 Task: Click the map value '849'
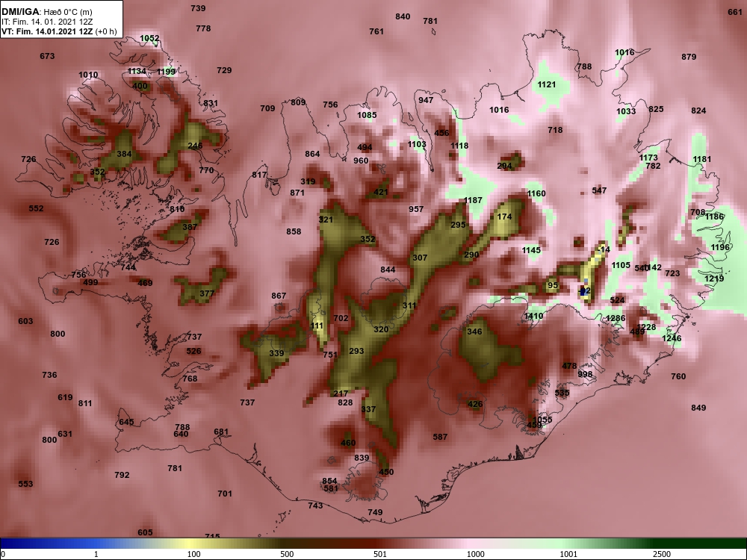coord(698,408)
